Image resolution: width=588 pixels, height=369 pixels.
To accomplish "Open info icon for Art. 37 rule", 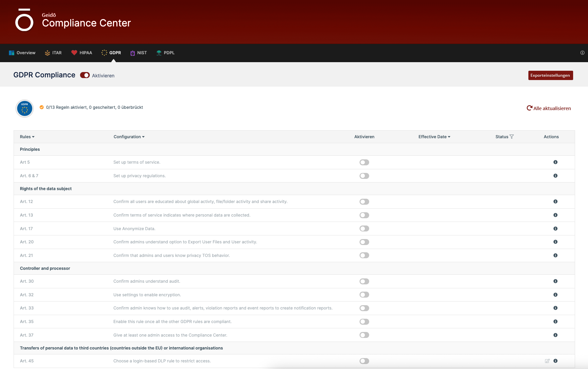I will pyautogui.click(x=555, y=335).
